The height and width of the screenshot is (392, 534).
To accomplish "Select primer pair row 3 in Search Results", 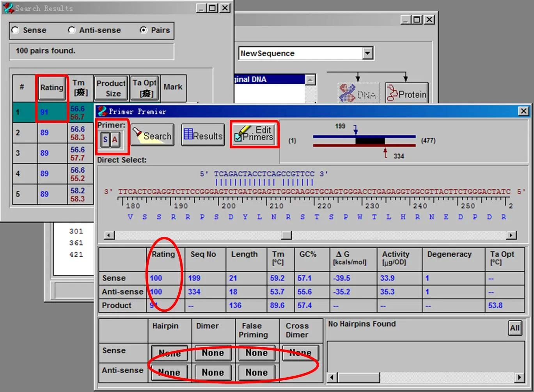I will pyautogui.click(x=53, y=154).
